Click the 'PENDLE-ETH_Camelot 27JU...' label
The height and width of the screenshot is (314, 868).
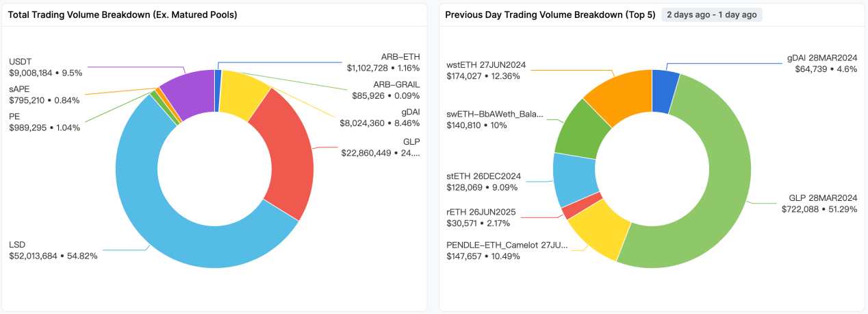point(507,245)
